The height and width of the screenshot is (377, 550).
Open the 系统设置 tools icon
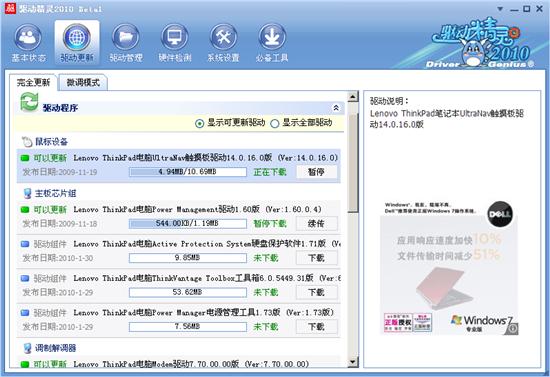click(x=223, y=37)
